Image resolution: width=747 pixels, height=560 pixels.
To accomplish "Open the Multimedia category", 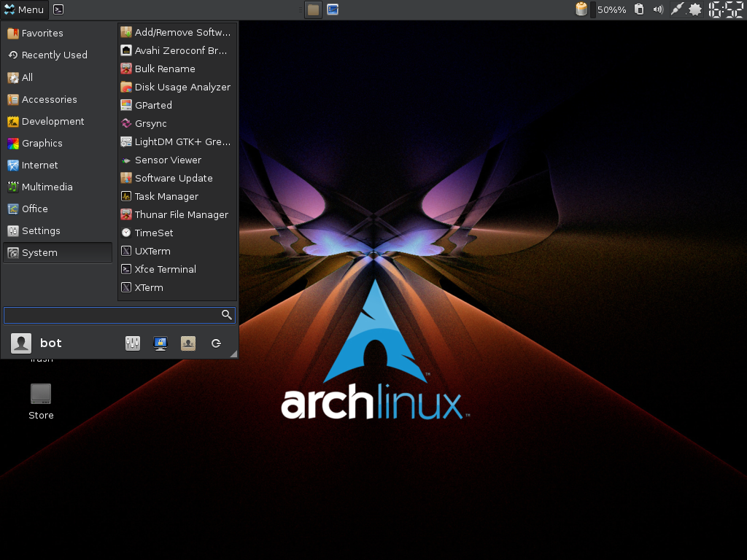I will [x=58, y=187].
